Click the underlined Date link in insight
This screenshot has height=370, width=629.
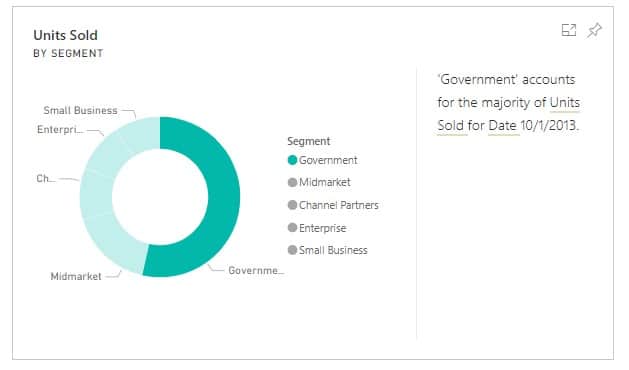[502, 126]
